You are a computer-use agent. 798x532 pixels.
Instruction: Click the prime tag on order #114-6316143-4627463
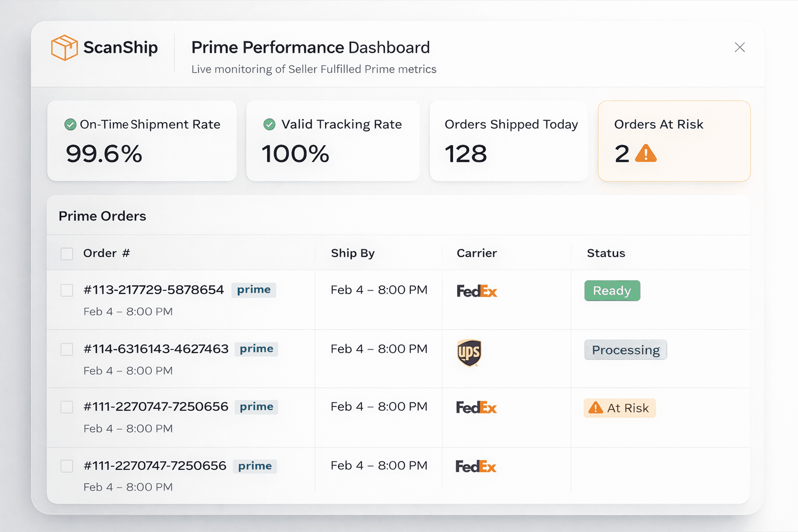coord(256,349)
